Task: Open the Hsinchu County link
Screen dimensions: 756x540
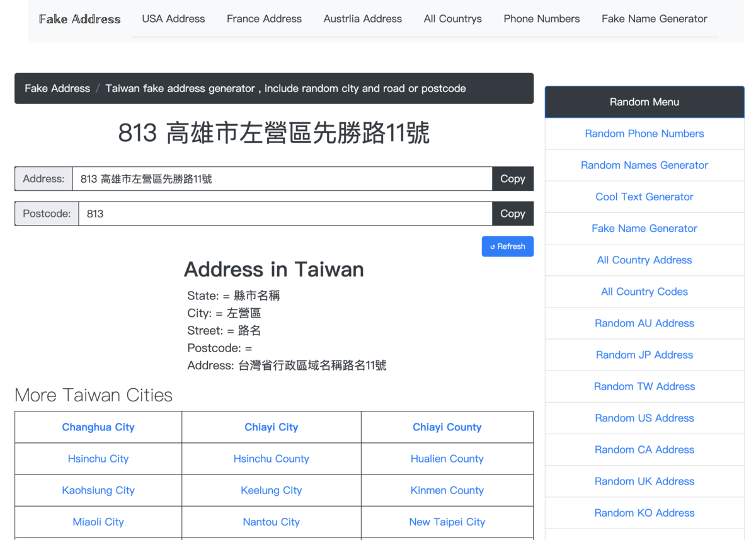Action: [272, 459]
